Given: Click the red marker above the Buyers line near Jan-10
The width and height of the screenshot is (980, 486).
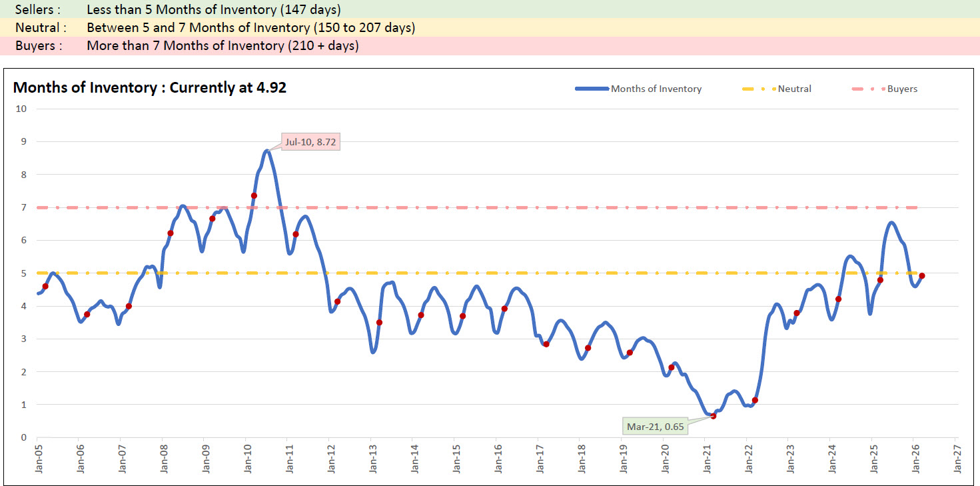Looking at the screenshot, I should (254, 196).
